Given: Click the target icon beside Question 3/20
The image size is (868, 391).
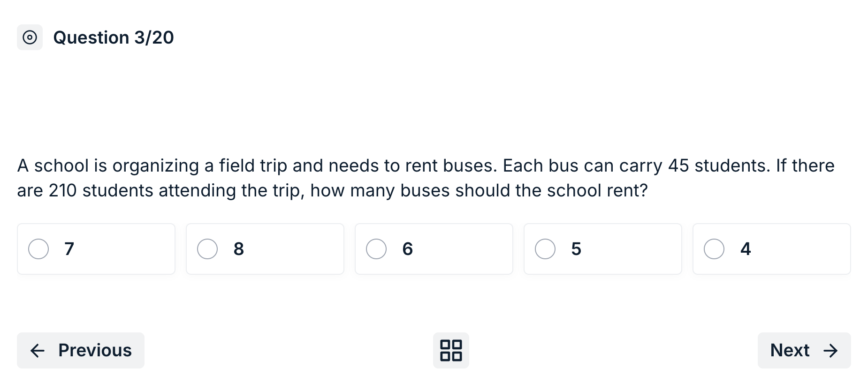Looking at the screenshot, I should (x=30, y=37).
